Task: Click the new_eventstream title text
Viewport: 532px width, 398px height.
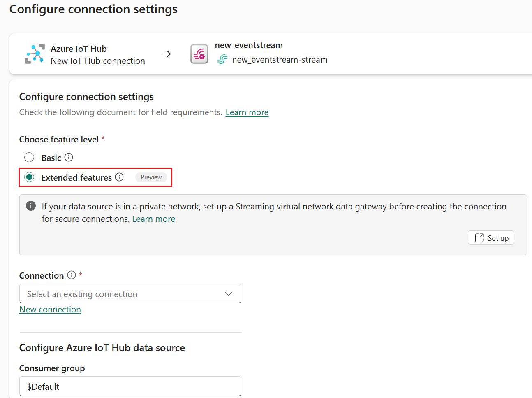Action: pos(249,45)
